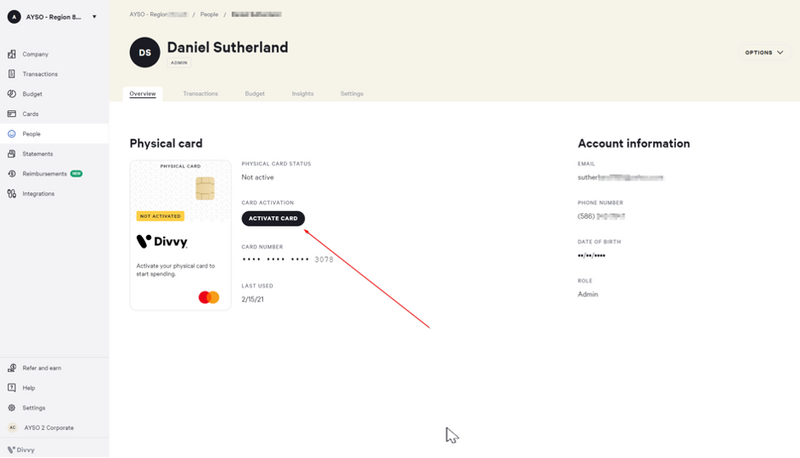Image resolution: width=800 pixels, height=458 pixels.
Task: Open the profile Settings tab
Action: point(351,94)
